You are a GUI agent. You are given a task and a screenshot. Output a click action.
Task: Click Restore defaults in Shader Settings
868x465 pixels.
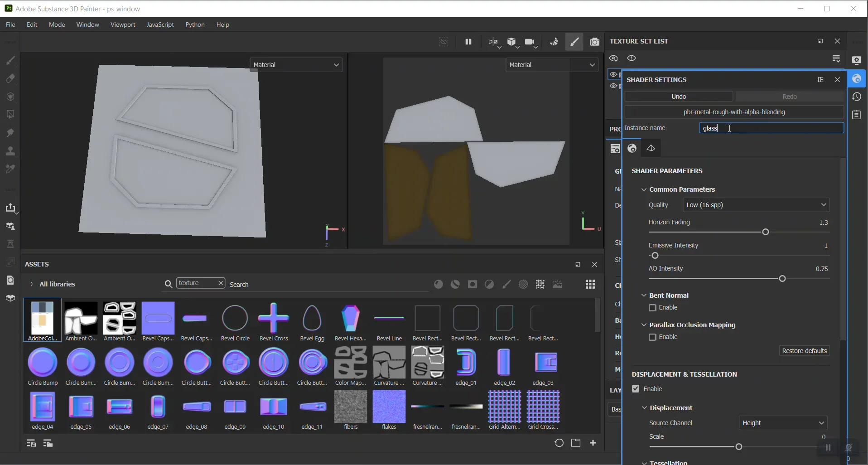[805, 351]
